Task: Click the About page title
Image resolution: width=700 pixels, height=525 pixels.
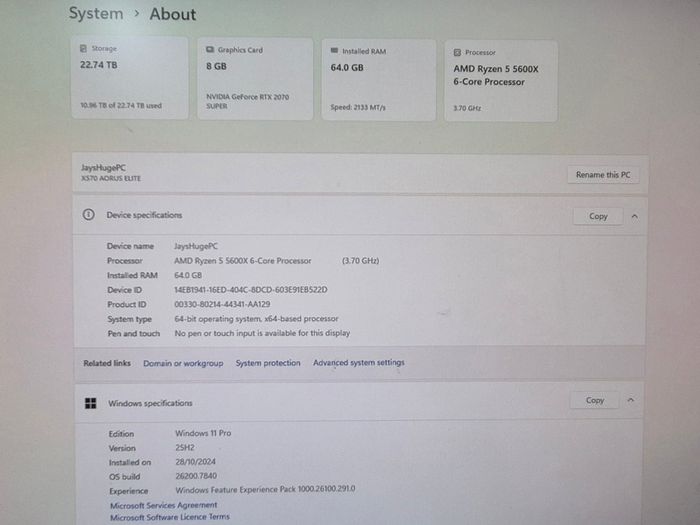Action: pos(173,14)
